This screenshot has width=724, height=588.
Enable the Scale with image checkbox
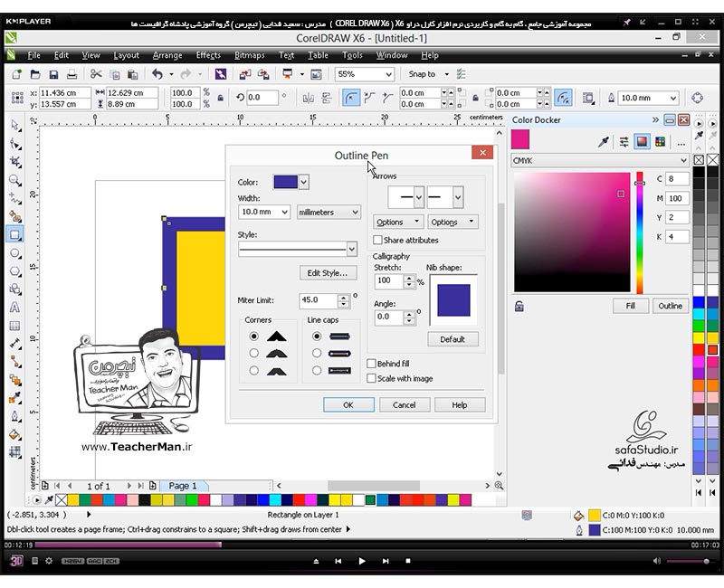(x=371, y=378)
